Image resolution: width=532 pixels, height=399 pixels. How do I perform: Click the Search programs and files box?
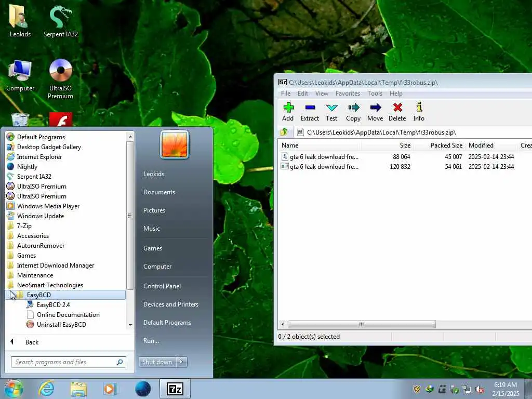point(68,362)
